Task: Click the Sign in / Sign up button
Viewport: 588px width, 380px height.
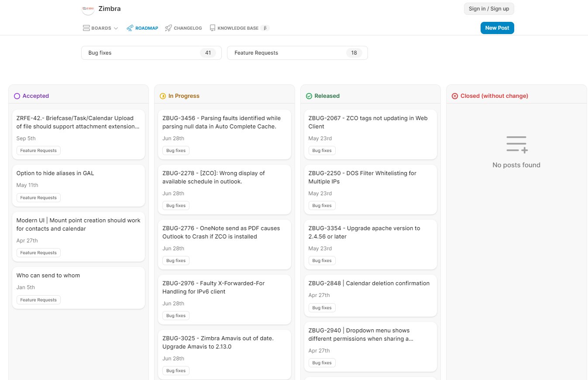Action: click(x=488, y=8)
